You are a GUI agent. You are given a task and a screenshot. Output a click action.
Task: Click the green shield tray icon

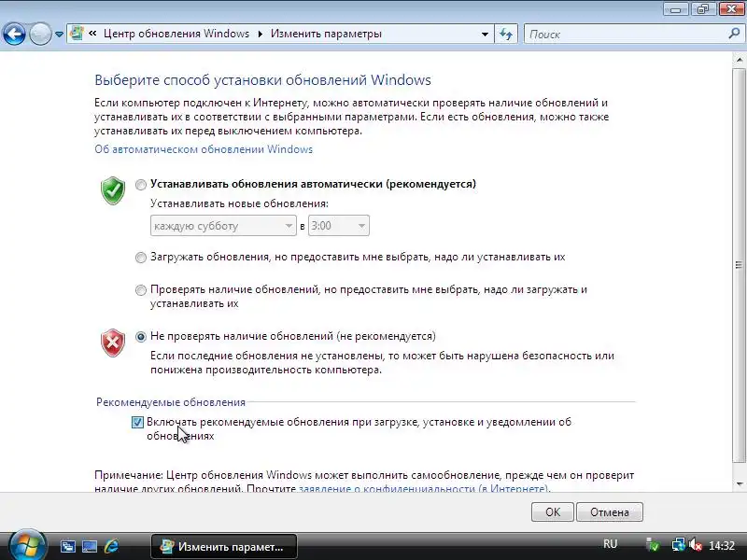coord(653,545)
